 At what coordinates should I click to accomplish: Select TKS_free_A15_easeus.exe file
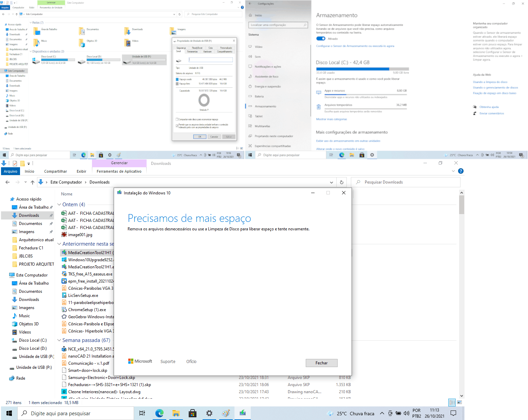90,274
